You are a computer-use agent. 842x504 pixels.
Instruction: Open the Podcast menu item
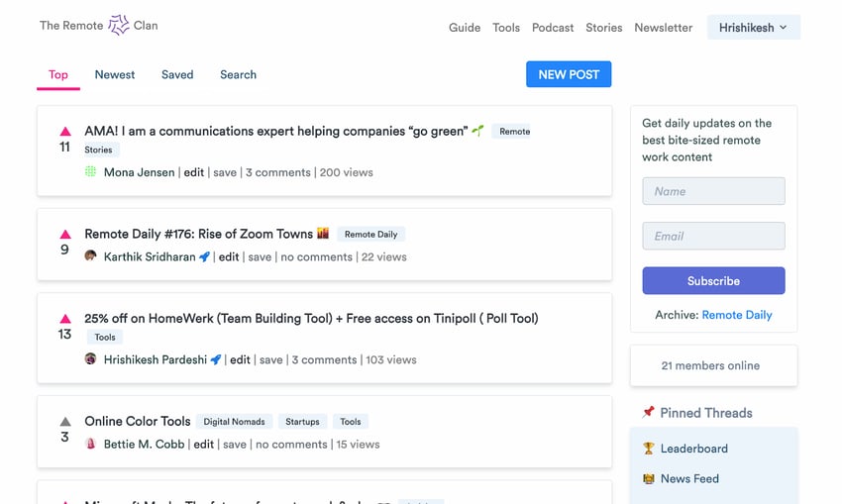tap(553, 28)
